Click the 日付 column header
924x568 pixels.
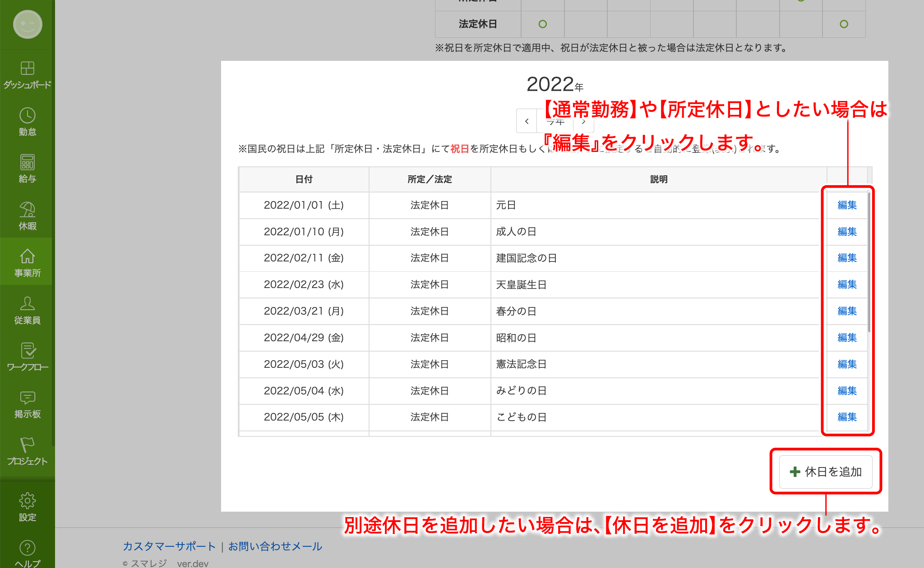tap(304, 179)
